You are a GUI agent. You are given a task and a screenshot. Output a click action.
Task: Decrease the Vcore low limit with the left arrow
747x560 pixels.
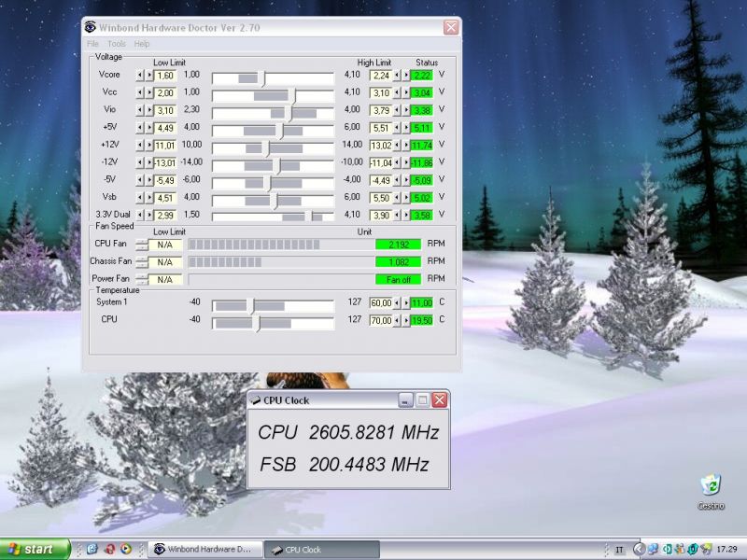[140, 76]
